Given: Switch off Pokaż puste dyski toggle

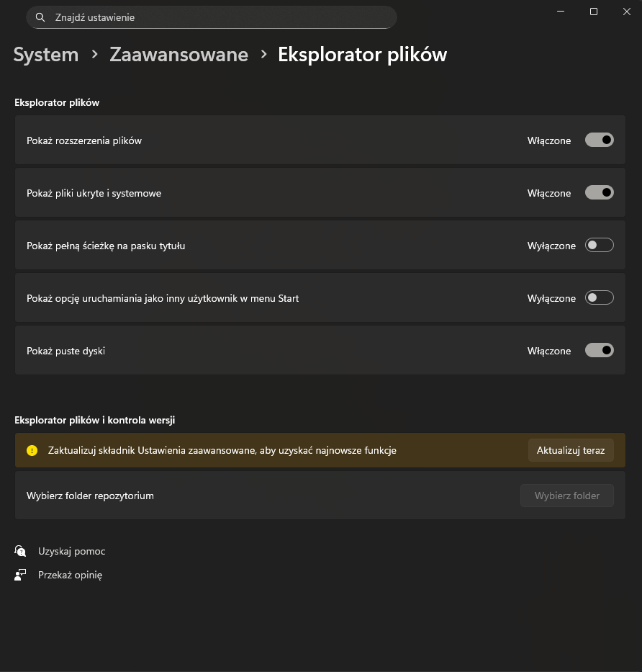Looking at the screenshot, I should 599,351.
